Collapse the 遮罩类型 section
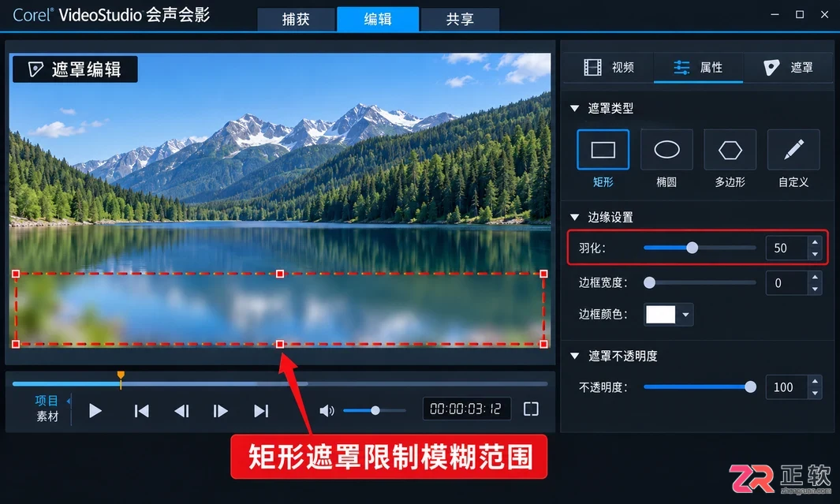Screen dimensions: 840x504 (x=575, y=108)
